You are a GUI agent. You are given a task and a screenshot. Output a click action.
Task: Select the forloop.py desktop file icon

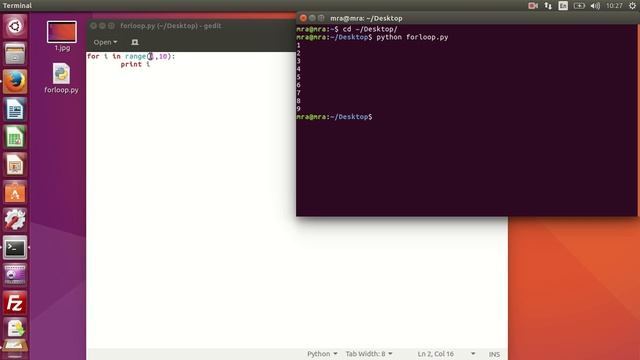tap(61, 74)
